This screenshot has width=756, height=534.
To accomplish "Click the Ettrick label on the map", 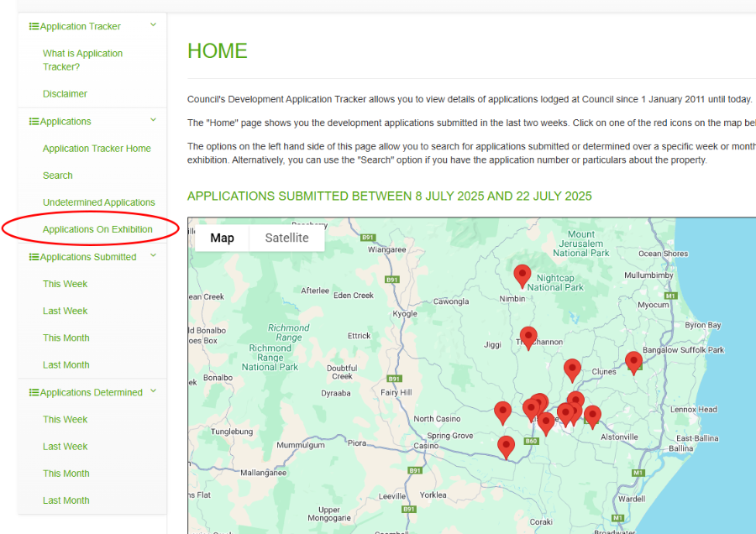I will (x=360, y=336).
